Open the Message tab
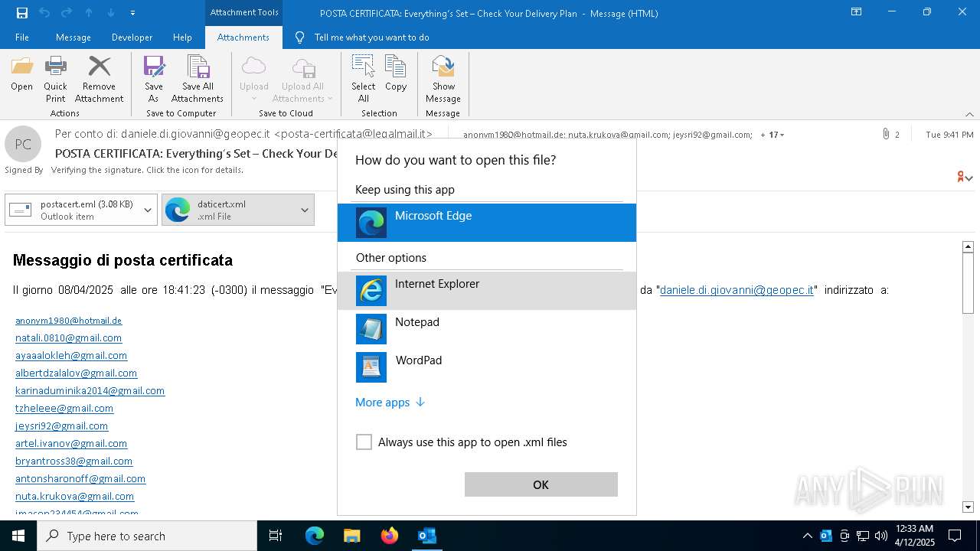This screenshot has width=980, height=551. pos(73,37)
